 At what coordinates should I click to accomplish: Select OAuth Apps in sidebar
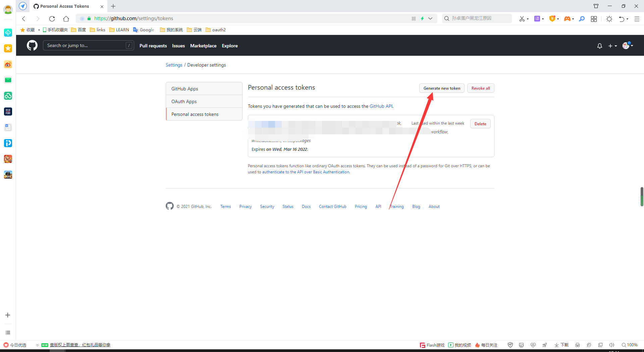[x=204, y=101]
